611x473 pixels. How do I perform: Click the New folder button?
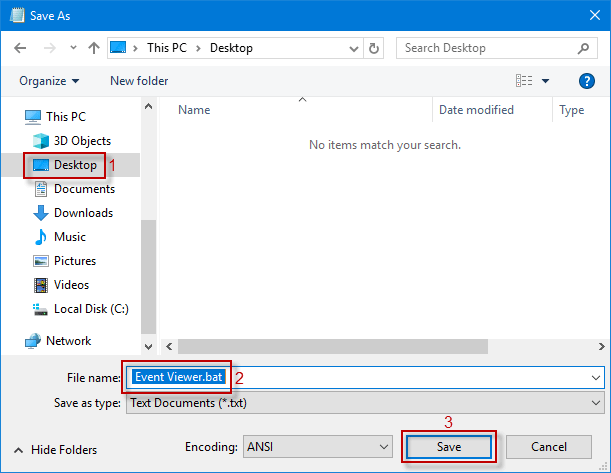139,81
